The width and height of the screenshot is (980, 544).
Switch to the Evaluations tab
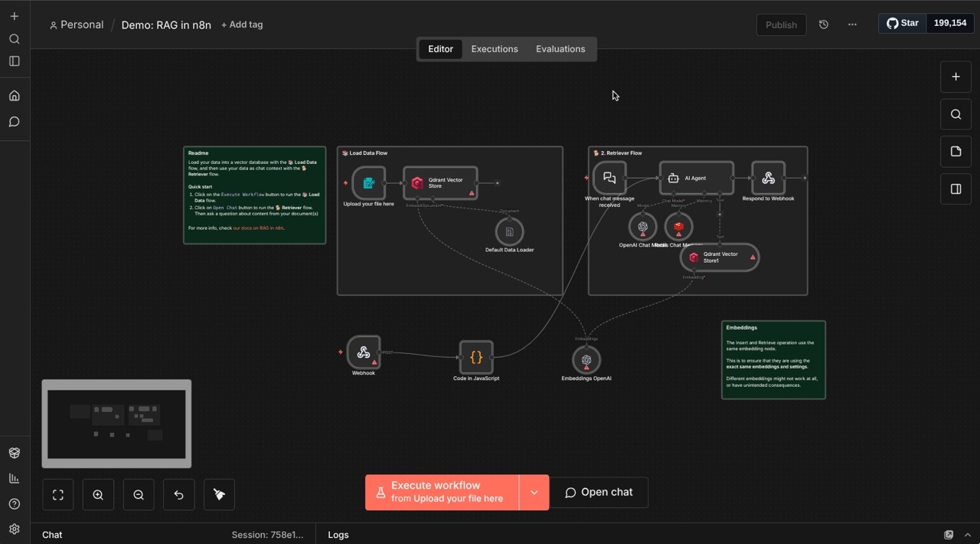pos(560,49)
